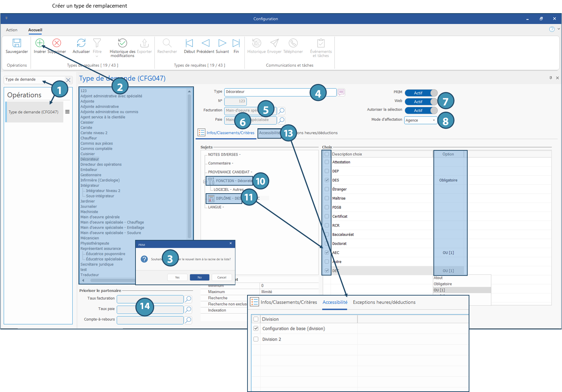562x392 pixels.
Task: Click the Type text field
Action: pyautogui.click(x=280, y=92)
